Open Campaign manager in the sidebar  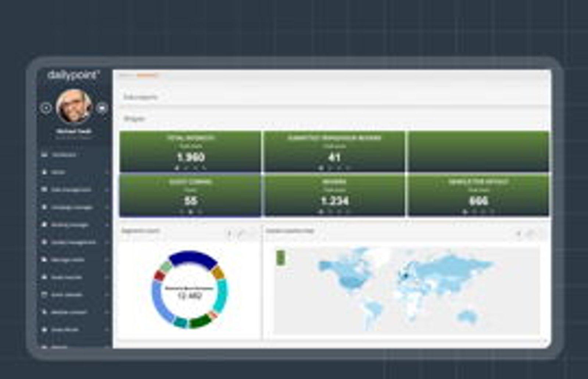(x=72, y=207)
